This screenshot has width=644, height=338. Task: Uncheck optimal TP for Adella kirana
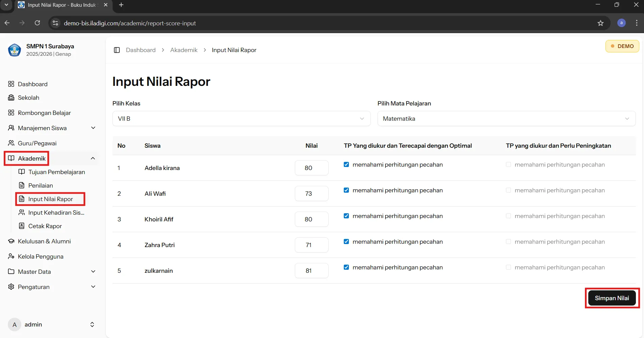tap(346, 165)
